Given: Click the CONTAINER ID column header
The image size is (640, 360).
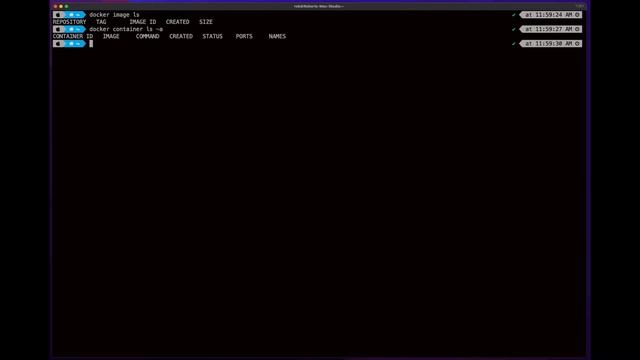Looking at the screenshot, I should [x=73, y=36].
